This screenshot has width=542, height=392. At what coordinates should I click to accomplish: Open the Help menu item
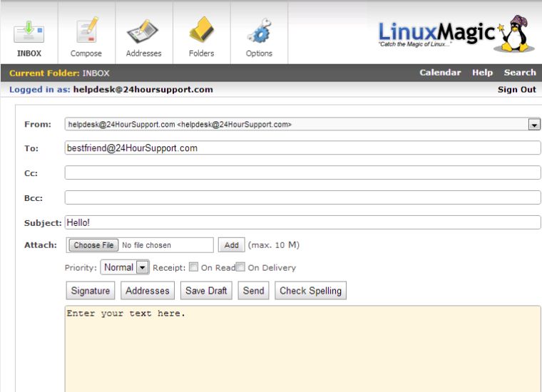point(482,73)
